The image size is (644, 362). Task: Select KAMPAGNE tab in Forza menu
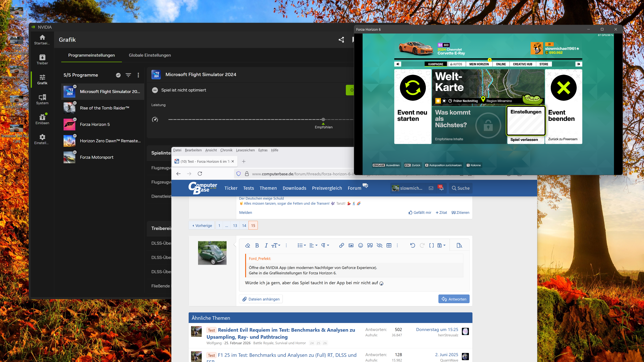click(436, 64)
